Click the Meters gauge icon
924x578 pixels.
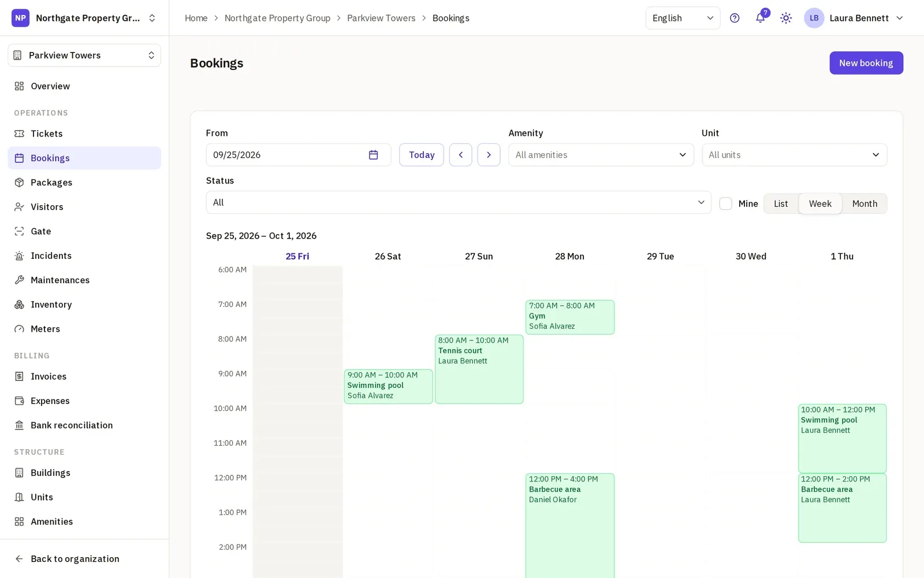coord(19,329)
